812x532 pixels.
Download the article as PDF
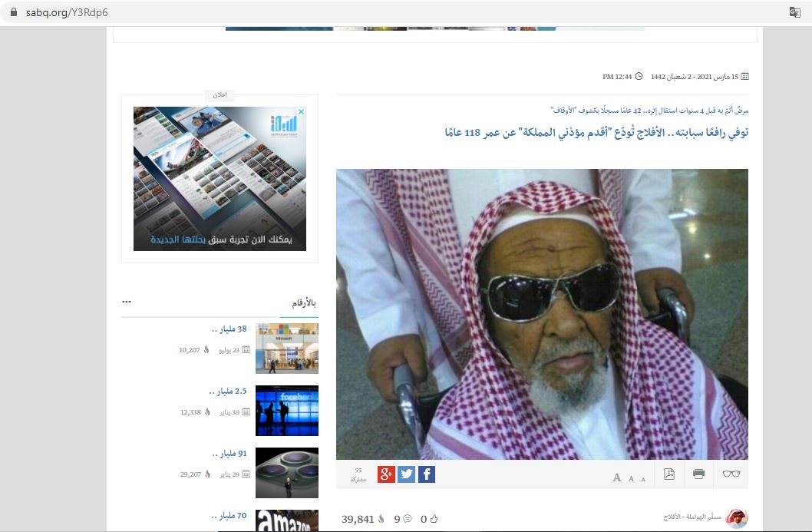(x=669, y=474)
